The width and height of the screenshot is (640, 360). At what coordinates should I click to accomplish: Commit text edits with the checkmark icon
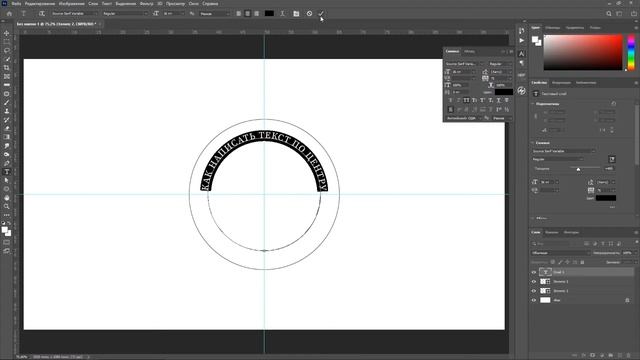pyautogui.click(x=321, y=13)
